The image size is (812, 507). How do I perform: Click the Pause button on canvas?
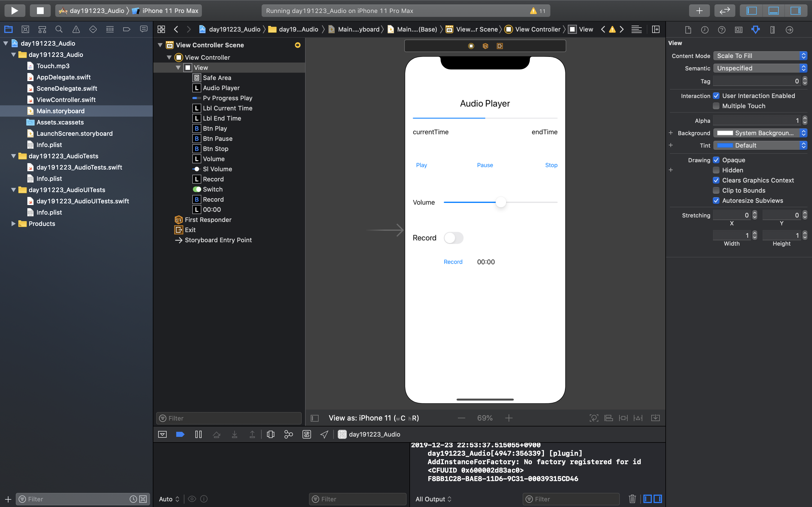(x=485, y=165)
